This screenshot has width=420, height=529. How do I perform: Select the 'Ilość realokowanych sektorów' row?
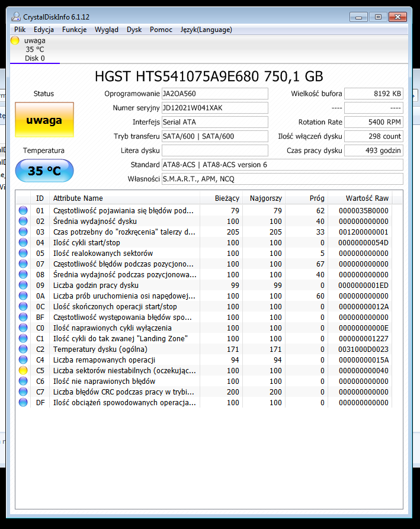pyautogui.click(x=204, y=254)
